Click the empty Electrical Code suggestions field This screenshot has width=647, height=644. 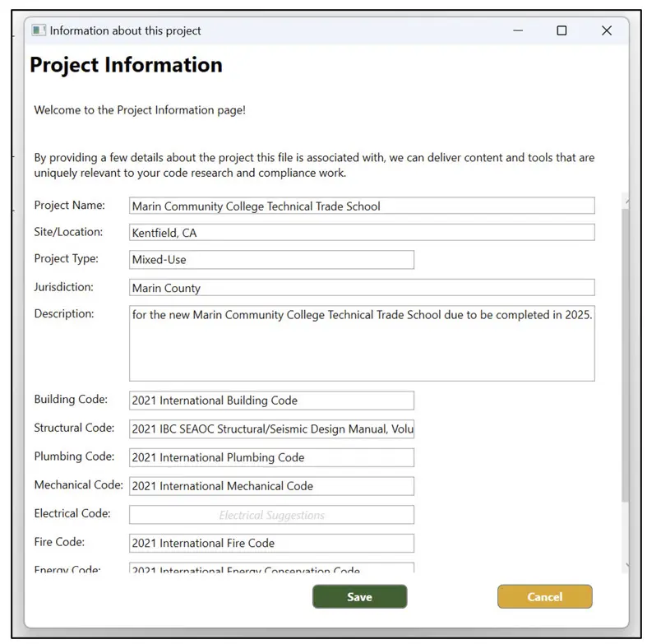tap(271, 515)
